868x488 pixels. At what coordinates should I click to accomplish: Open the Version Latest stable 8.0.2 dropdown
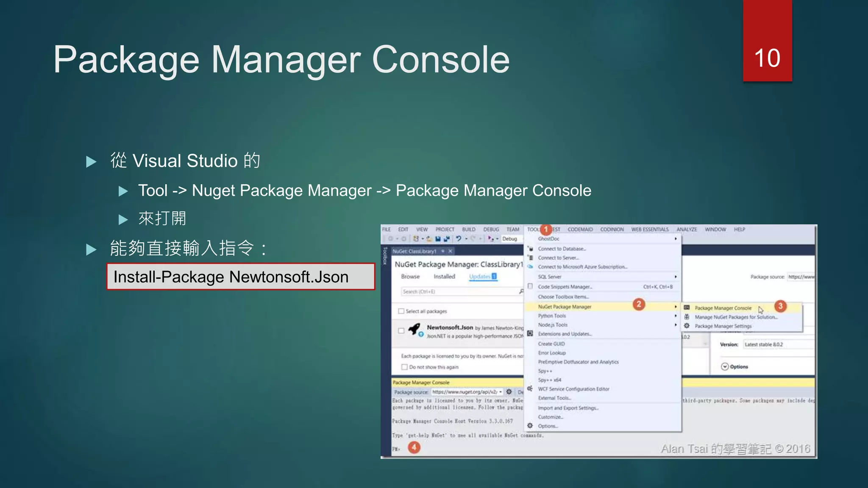coord(779,344)
